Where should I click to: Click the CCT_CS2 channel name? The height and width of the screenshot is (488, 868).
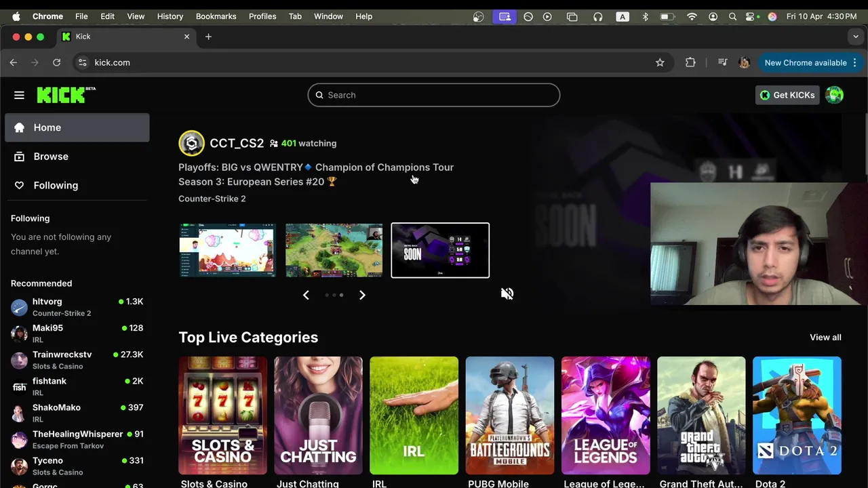pyautogui.click(x=237, y=143)
